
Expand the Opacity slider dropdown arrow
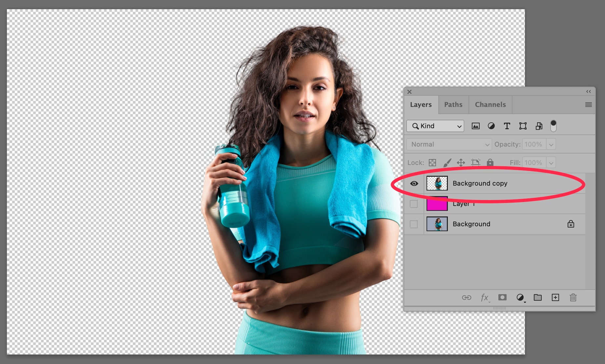pyautogui.click(x=551, y=144)
